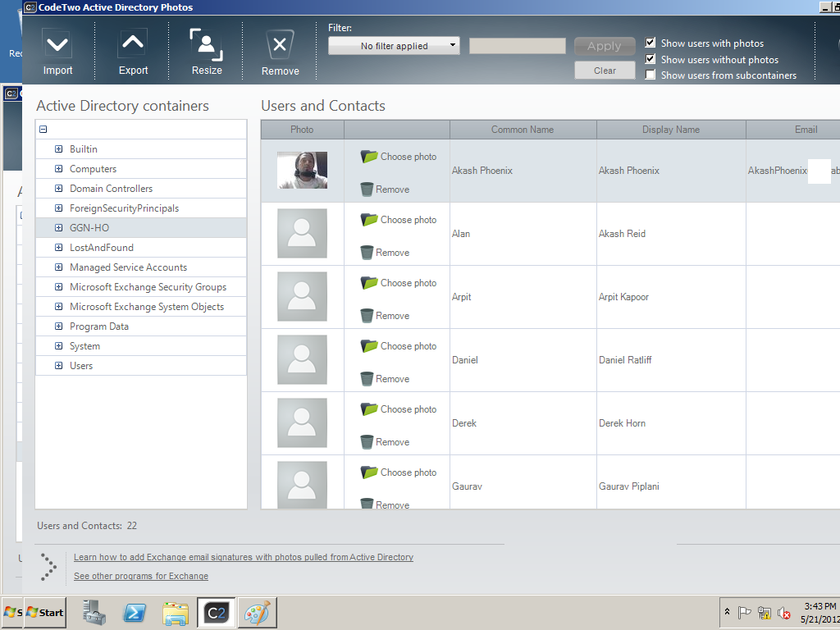The height and width of the screenshot is (630, 840).
Task: Launch PowerShell from the taskbar
Action: (135, 612)
